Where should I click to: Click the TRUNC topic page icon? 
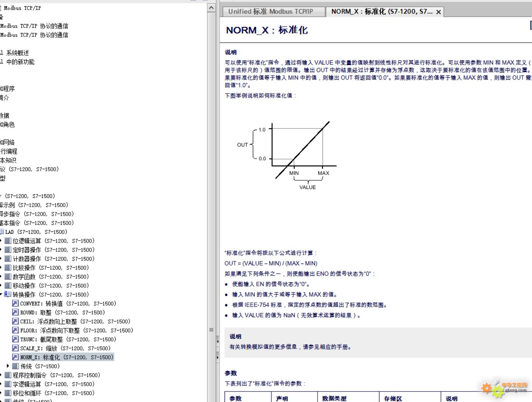pos(15,339)
